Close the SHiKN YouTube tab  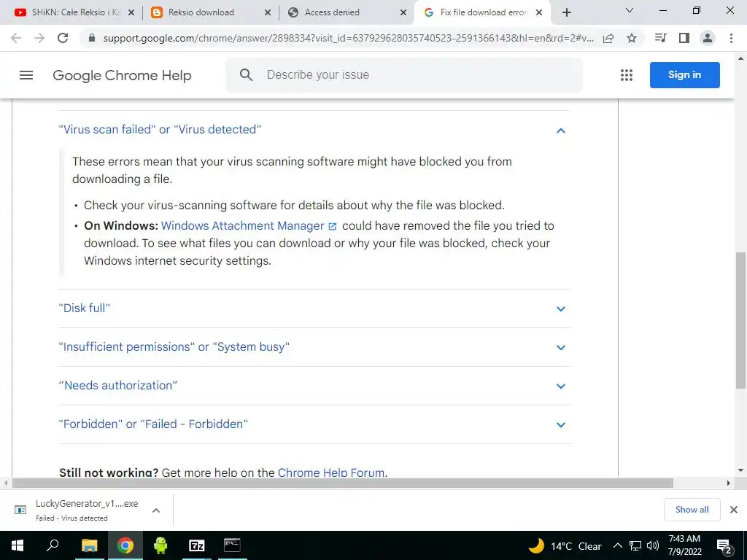131,12
